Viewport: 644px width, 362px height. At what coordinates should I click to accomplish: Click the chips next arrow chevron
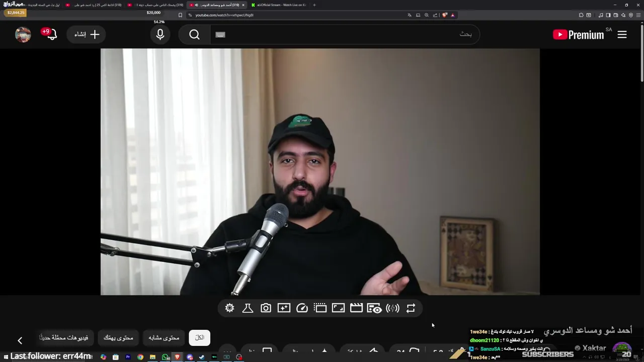20,340
